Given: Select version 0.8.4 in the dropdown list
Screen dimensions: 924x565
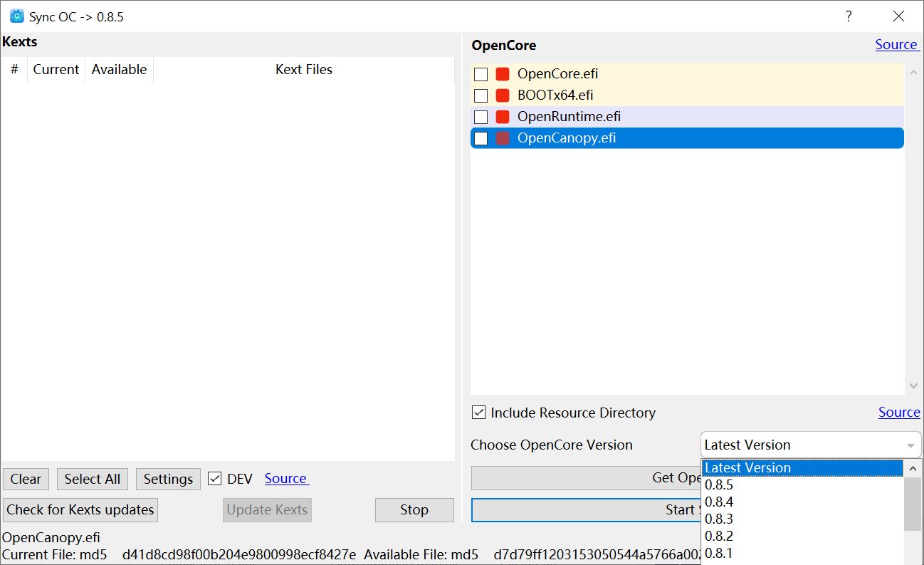Looking at the screenshot, I should point(802,502).
